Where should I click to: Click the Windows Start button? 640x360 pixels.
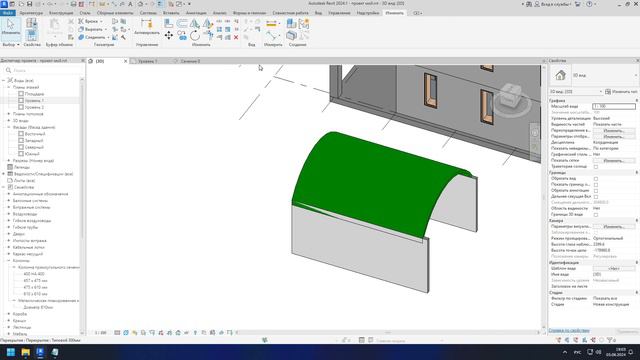coord(11,352)
